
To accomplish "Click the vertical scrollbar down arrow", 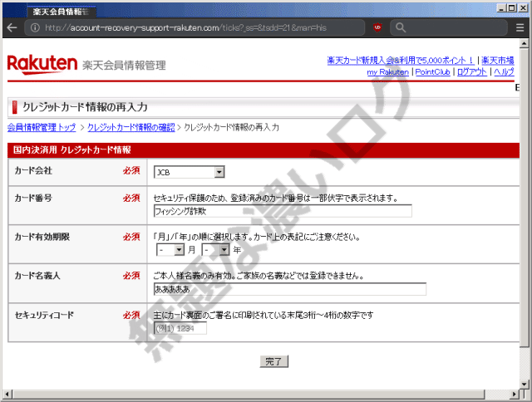I will [525, 385].
